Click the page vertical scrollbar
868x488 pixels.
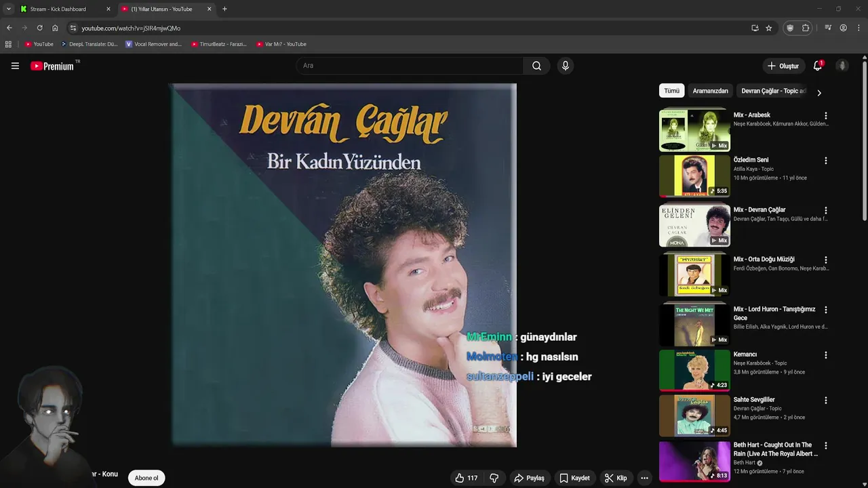click(x=865, y=141)
